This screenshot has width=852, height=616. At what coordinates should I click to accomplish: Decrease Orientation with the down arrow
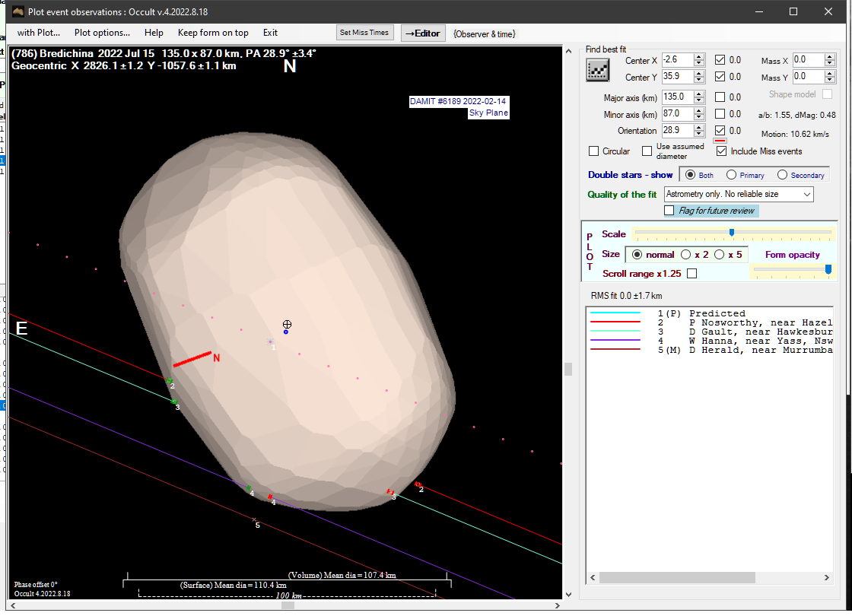(x=699, y=134)
